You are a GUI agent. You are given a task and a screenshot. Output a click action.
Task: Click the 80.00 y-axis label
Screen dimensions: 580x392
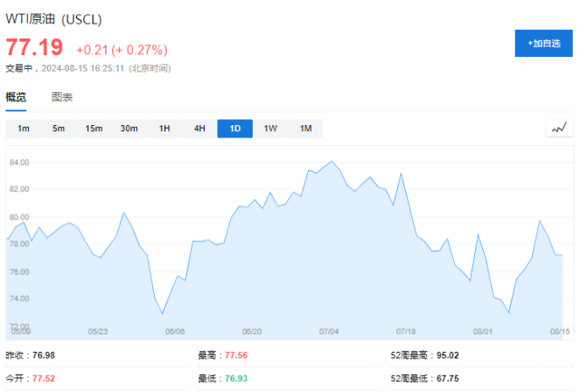pyautogui.click(x=19, y=217)
